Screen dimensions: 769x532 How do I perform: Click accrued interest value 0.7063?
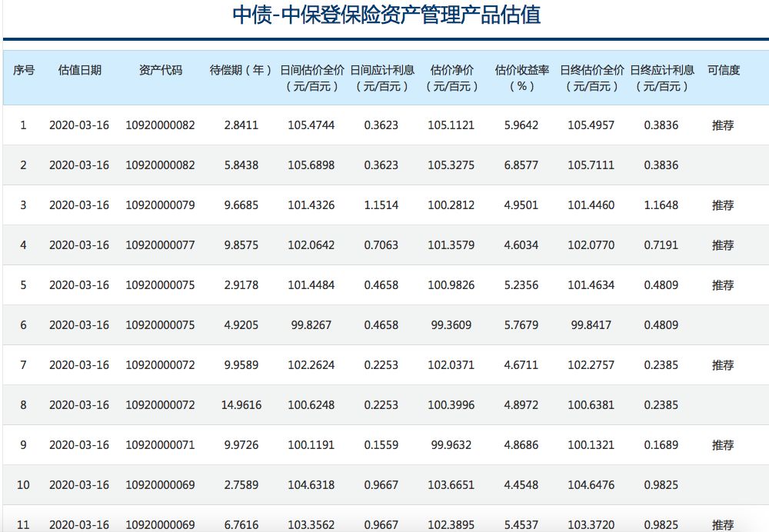tap(381, 245)
